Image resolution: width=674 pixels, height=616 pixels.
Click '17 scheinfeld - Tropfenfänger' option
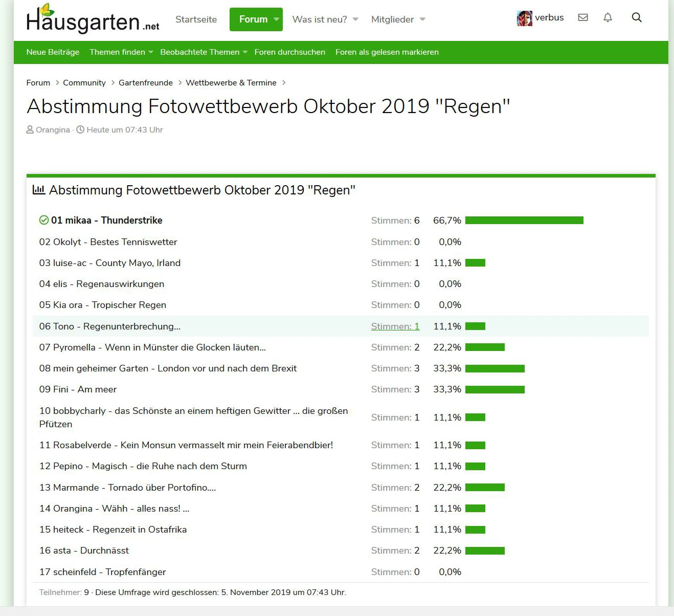pos(103,572)
